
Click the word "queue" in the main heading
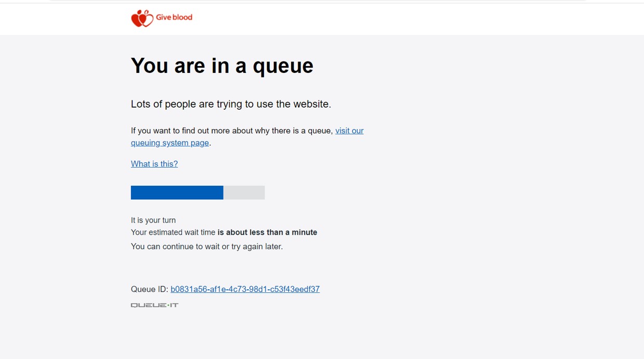[x=283, y=67]
